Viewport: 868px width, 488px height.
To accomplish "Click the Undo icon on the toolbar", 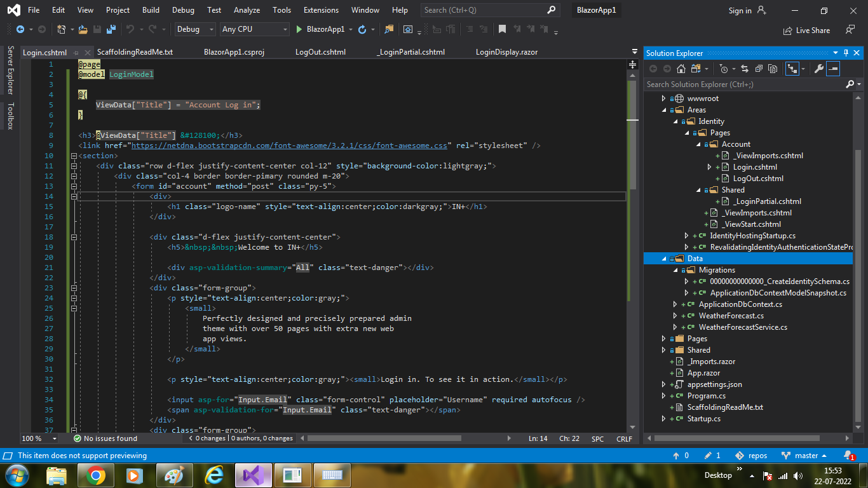I will (x=132, y=29).
